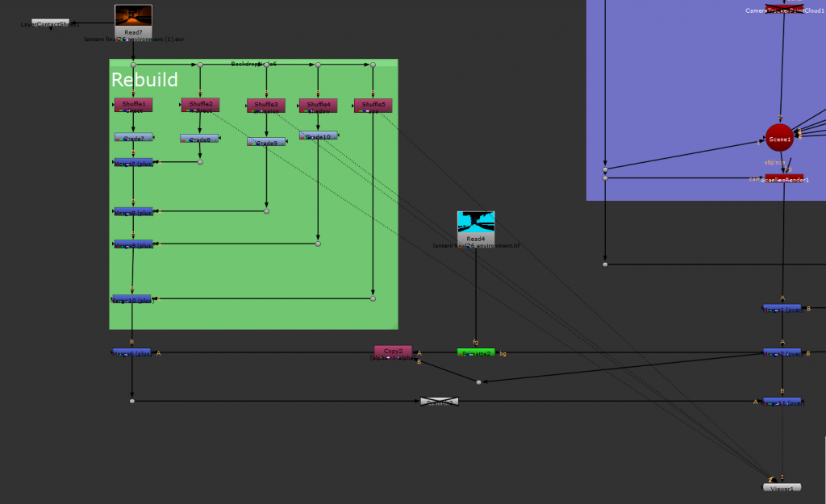Select the Shuffle1 node
Screen dimensions: 826x504
coord(133,104)
